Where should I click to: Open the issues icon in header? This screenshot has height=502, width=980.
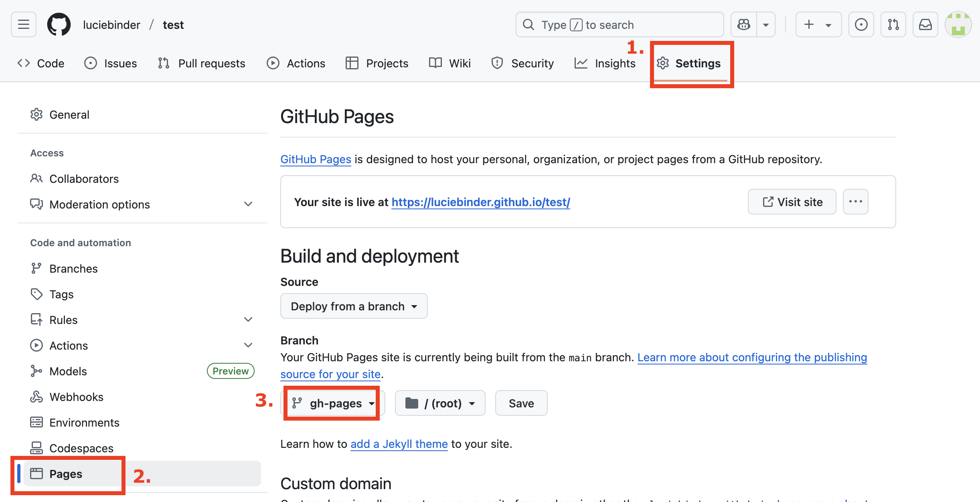pyautogui.click(x=861, y=25)
